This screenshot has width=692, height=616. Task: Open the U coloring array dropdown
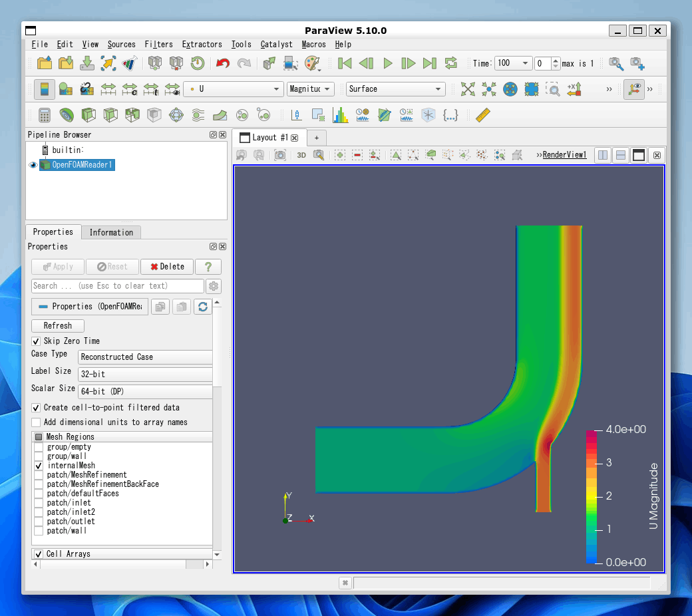click(x=234, y=89)
